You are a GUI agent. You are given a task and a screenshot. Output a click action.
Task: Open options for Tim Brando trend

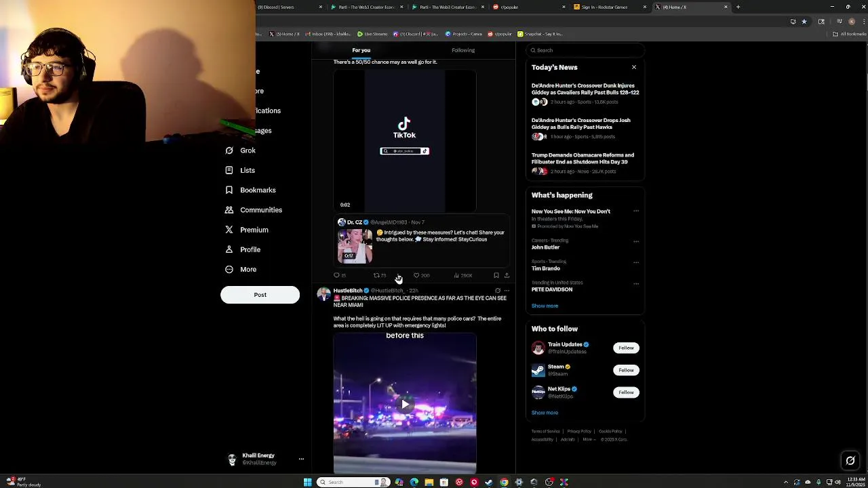pos(636,262)
